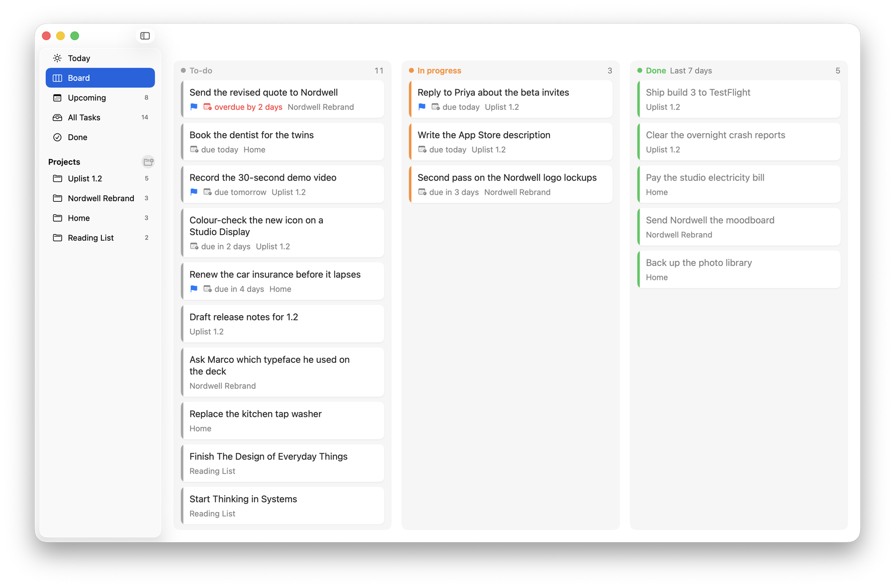Click the Reading List folder icon

58,238
